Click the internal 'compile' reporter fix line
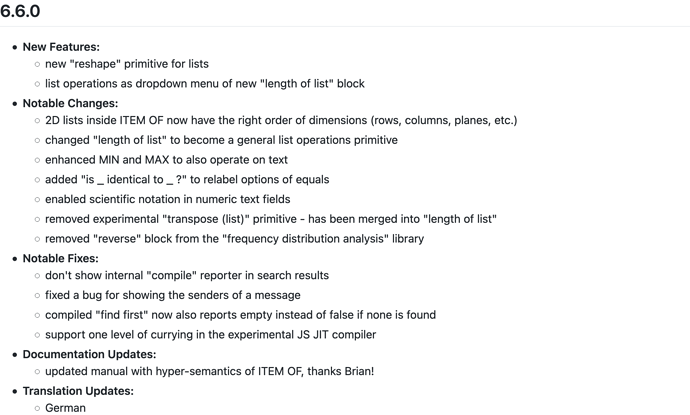 [187, 275]
